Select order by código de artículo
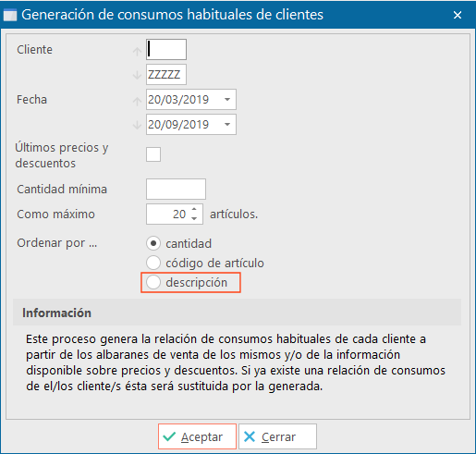Image resolution: width=476 pixels, height=454 pixels. click(x=153, y=263)
